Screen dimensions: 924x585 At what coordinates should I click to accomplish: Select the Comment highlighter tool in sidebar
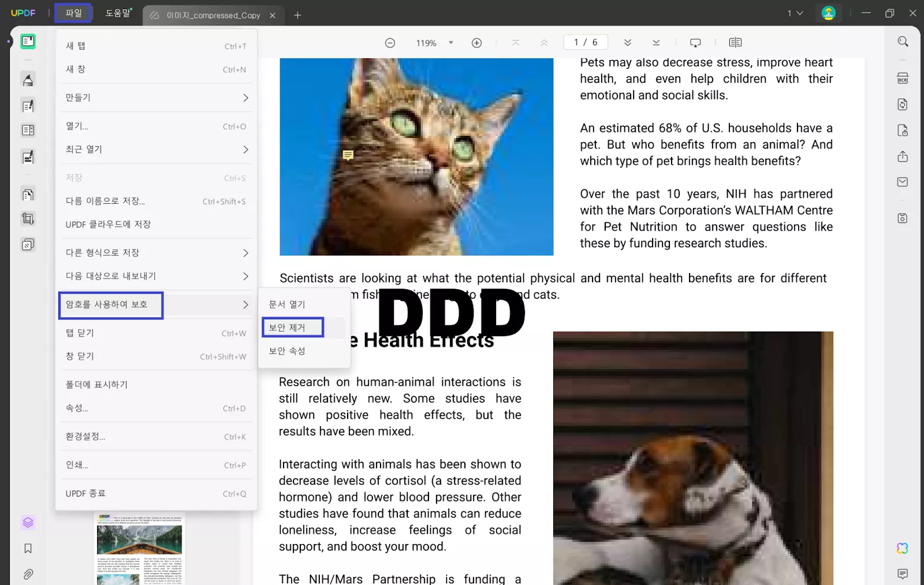(x=28, y=80)
